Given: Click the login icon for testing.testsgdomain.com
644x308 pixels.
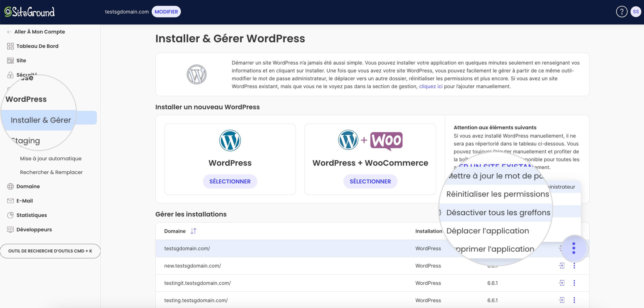Looking at the screenshot, I should click(x=561, y=300).
